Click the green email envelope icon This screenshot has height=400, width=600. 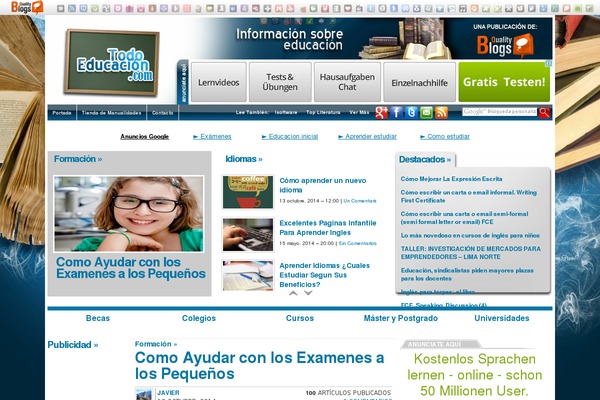(x=426, y=113)
